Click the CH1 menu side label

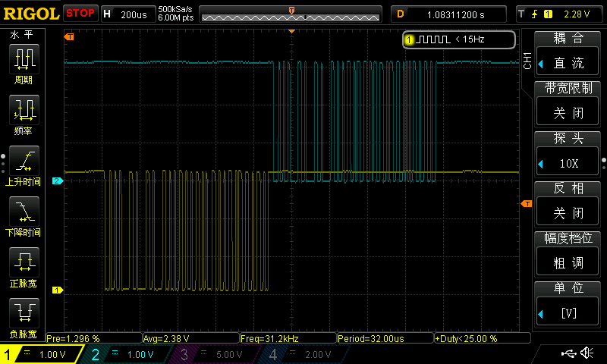(x=527, y=61)
